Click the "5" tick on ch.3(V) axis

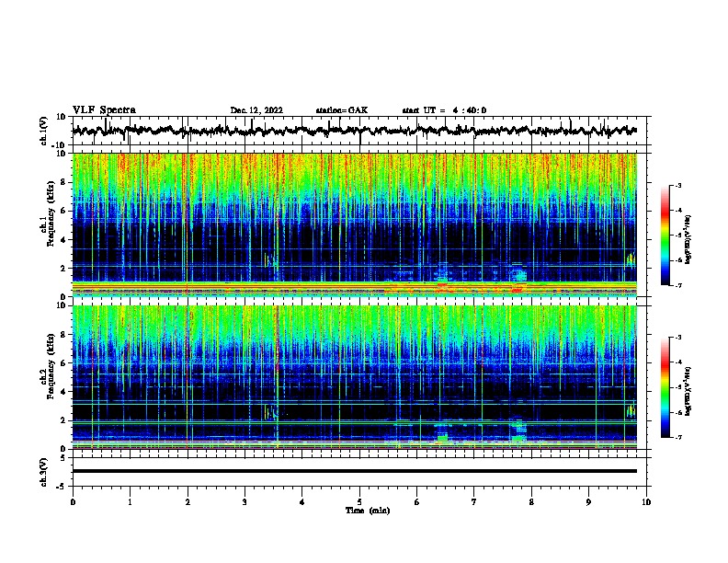[x=64, y=458]
